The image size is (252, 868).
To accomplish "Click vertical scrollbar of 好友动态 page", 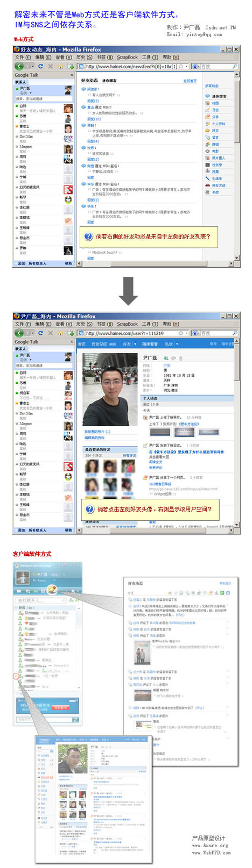I will point(237,168).
